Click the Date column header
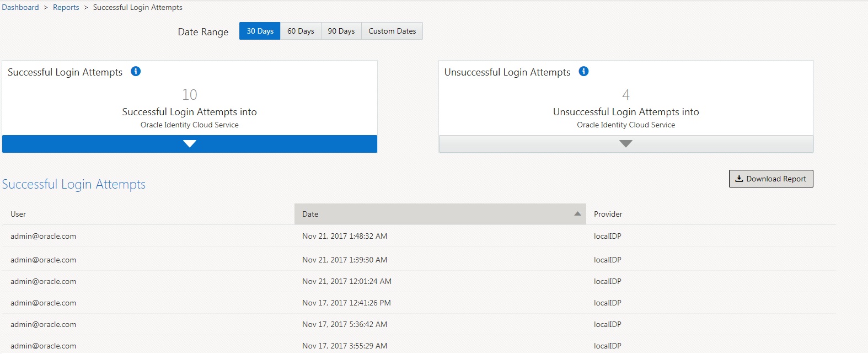This screenshot has height=354, width=868. click(x=310, y=214)
